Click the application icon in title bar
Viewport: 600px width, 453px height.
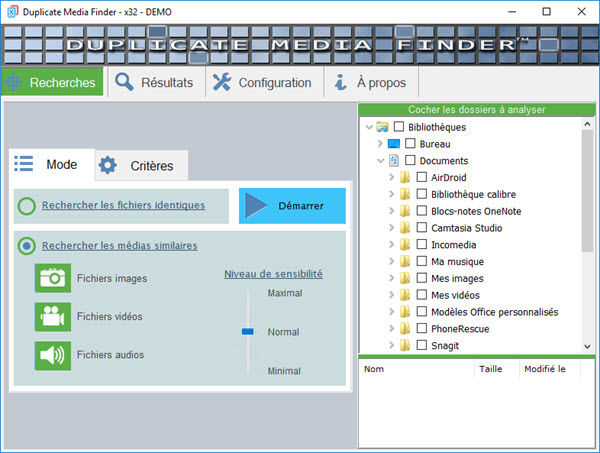(x=13, y=12)
